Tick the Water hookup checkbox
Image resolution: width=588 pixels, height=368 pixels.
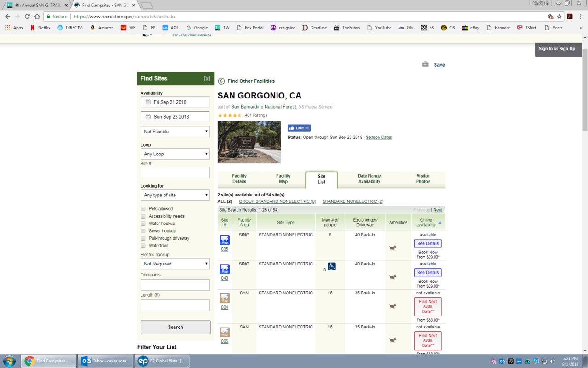[x=143, y=224]
